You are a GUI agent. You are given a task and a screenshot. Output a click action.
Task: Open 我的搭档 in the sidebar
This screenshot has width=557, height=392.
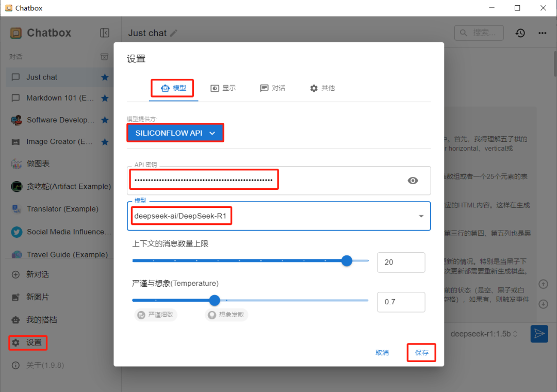coord(41,320)
